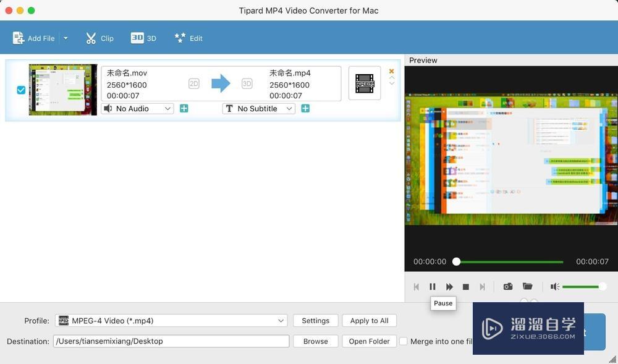Uncheck the 未命名.mov file checkbox
618x364 pixels.
click(21, 90)
